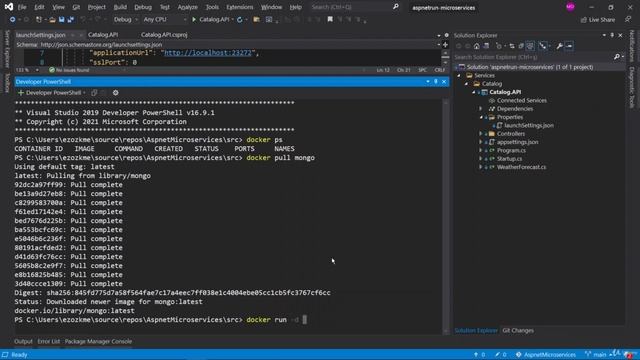The width and height of the screenshot is (640, 360).
Task: Click the Visual Studio logo icon
Action: pos(9,7)
